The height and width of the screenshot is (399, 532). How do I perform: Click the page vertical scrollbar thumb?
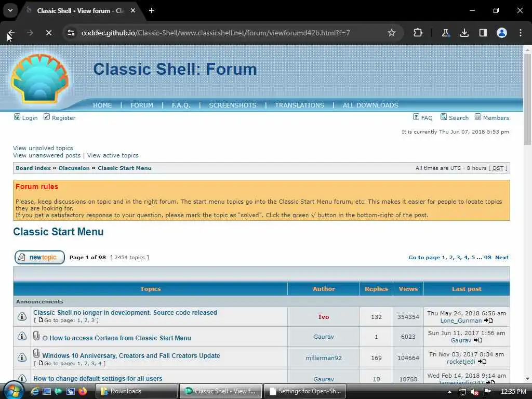527,99
